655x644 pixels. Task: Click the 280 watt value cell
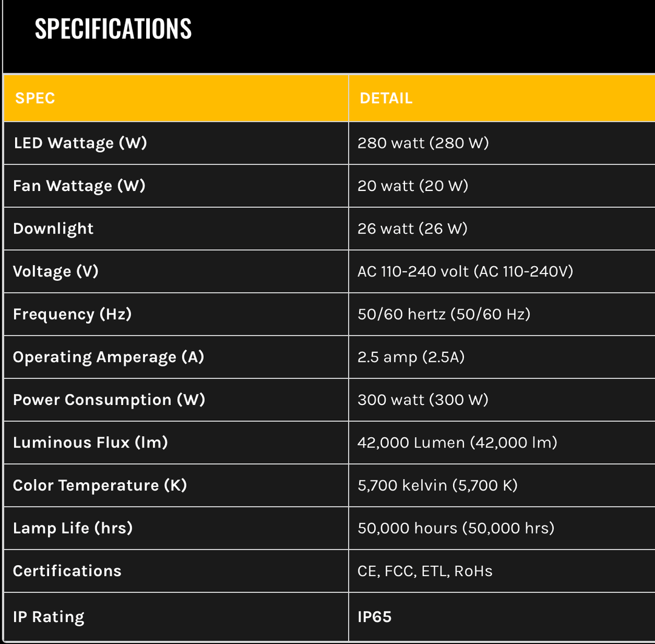(x=423, y=143)
